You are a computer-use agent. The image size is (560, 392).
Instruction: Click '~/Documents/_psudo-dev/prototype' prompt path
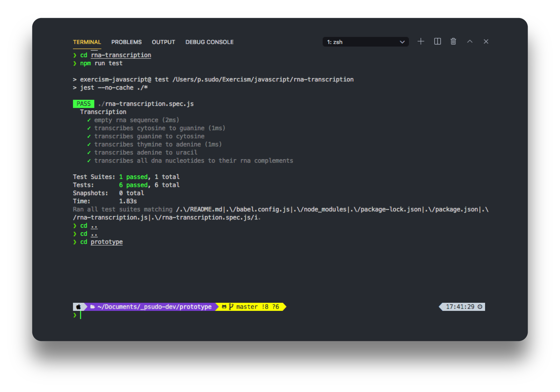click(x=155, y=307)
